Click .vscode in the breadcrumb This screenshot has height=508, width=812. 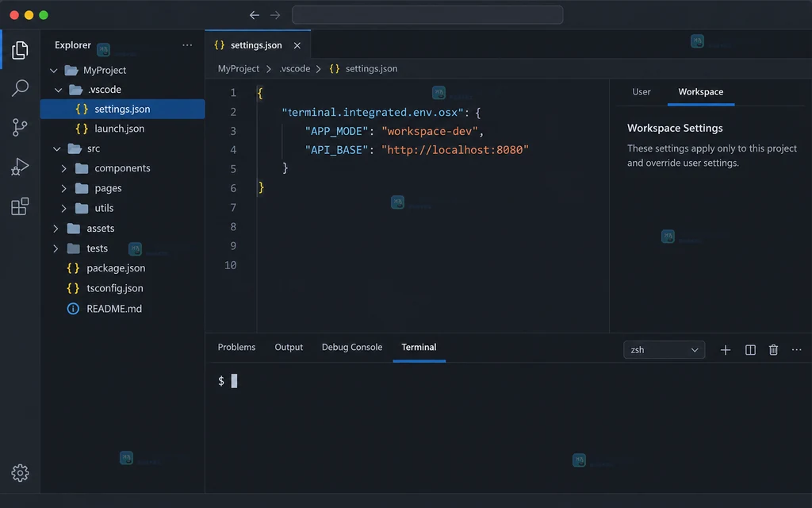[x=295, y=68]
